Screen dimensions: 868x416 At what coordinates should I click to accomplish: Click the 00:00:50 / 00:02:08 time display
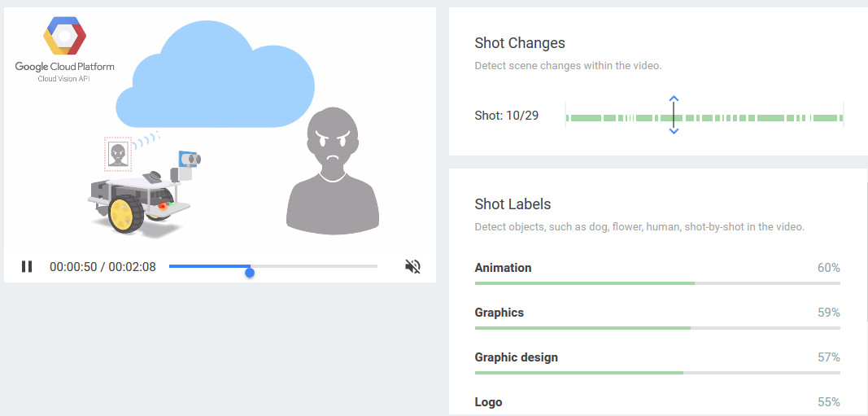coord(103,266)
